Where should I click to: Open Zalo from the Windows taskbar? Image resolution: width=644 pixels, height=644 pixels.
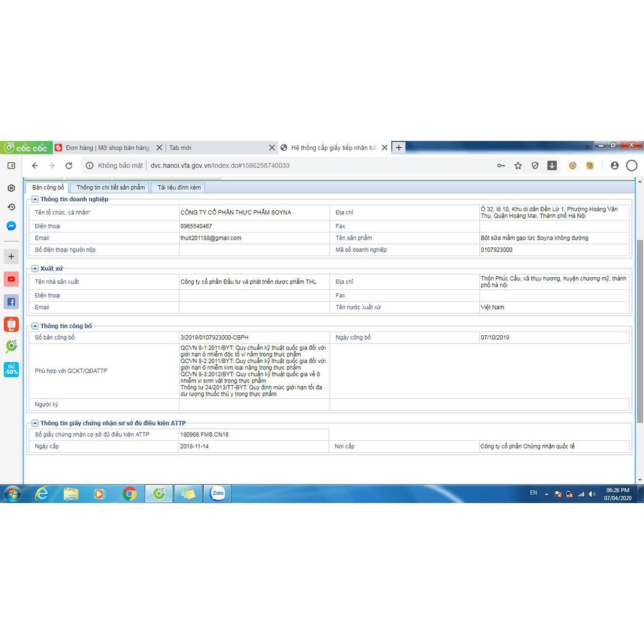[218, 494]
